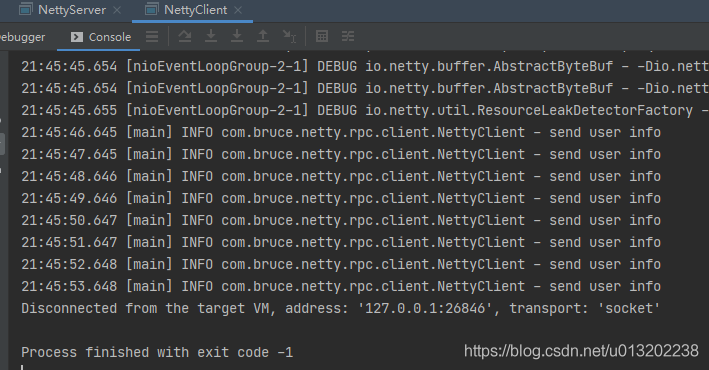The width and height of the screenshot is (709, 370).
Task: Click the NettyServer tab window icon
Action: (25, 9)
